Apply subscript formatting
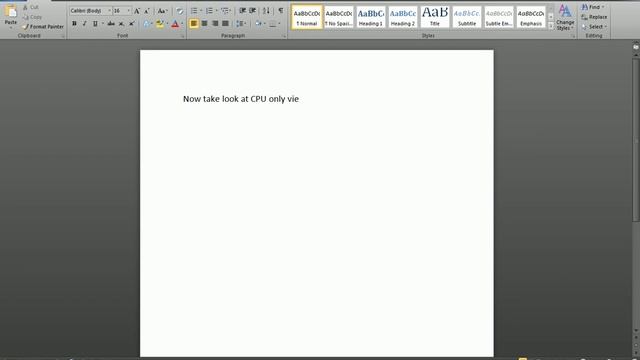This screenshot has width=640, height=360. tap(121, 24)
